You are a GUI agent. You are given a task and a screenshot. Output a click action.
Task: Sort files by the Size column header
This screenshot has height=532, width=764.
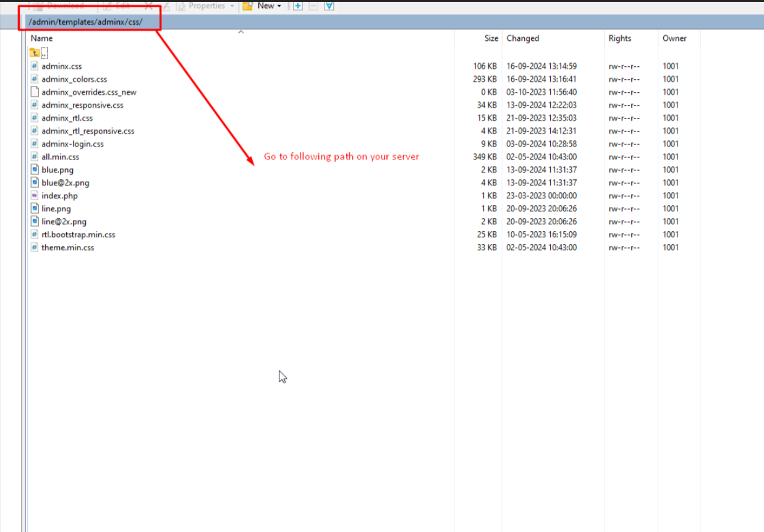491,38
